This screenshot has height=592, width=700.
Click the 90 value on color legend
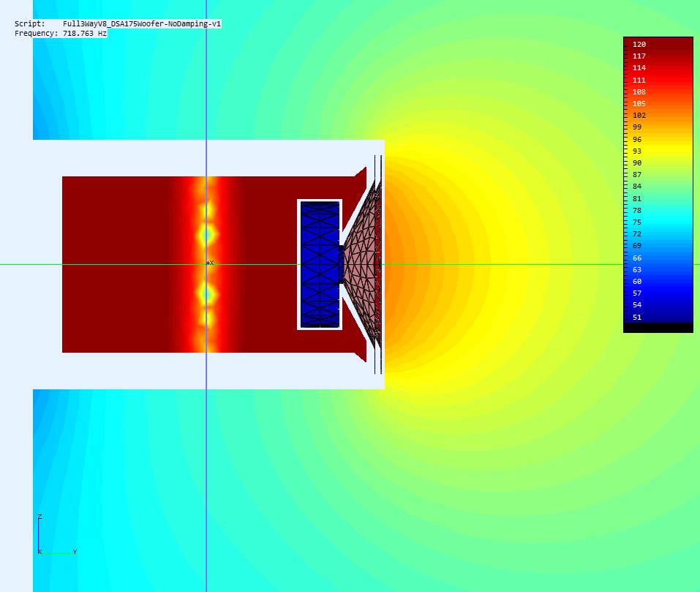click(637, 163)
